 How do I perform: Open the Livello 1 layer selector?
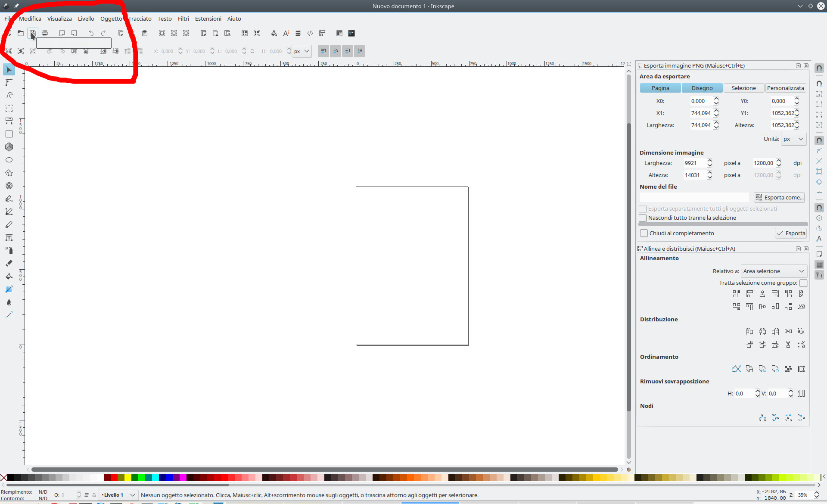pos(118,495)
